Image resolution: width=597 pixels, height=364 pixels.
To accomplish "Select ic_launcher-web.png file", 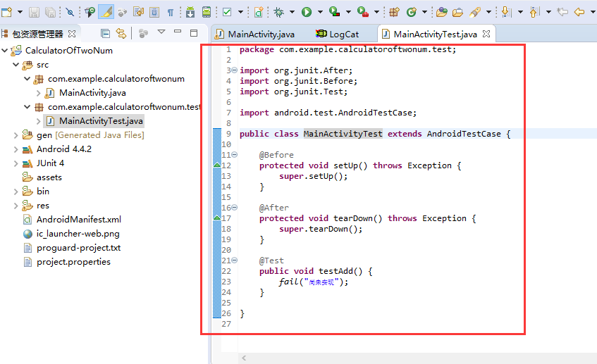I will [78, 234].
